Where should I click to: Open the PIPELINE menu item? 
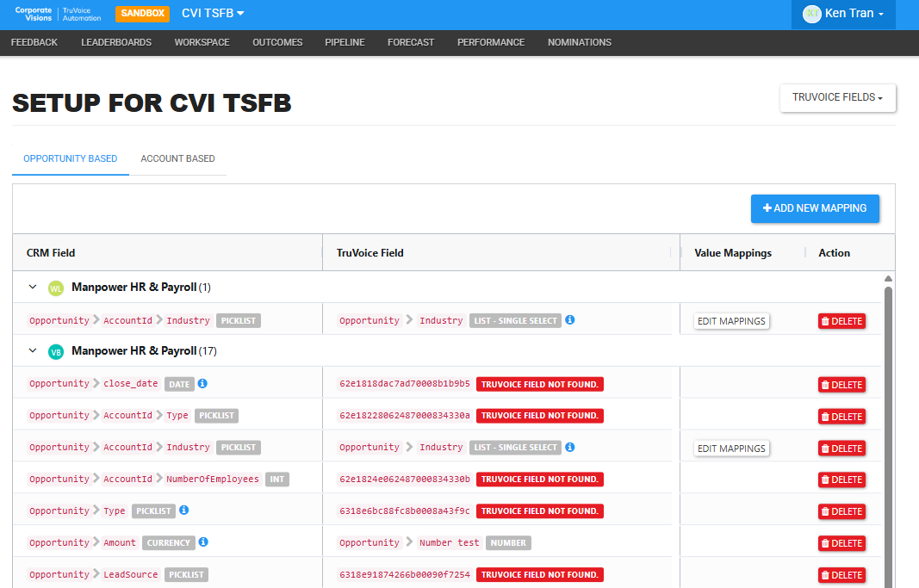[345, 43]
